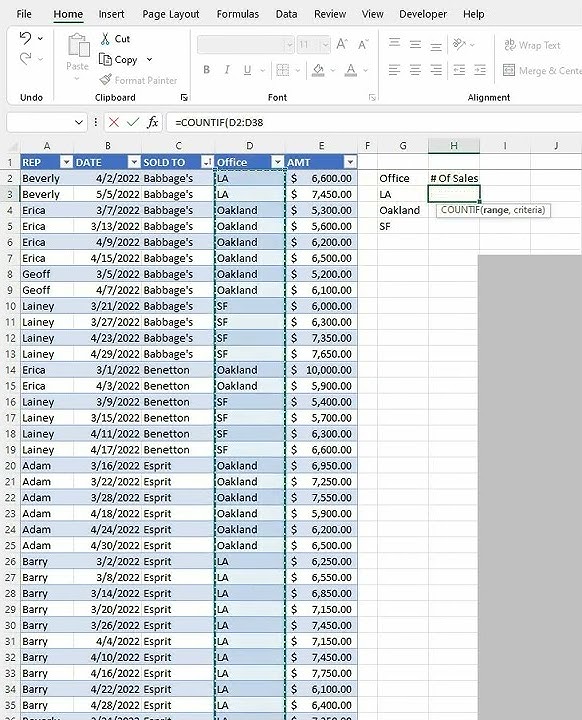Image resolution: width=582 pixels, height=720 pixels.
Task: Select the Format Painter brush
Action: coord(106,80)
